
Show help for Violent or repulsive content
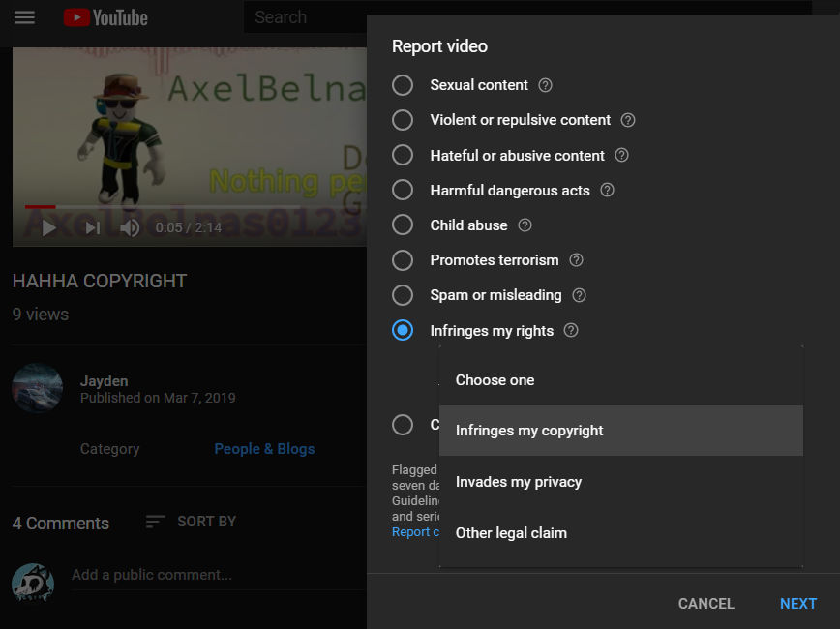[628, 120]
